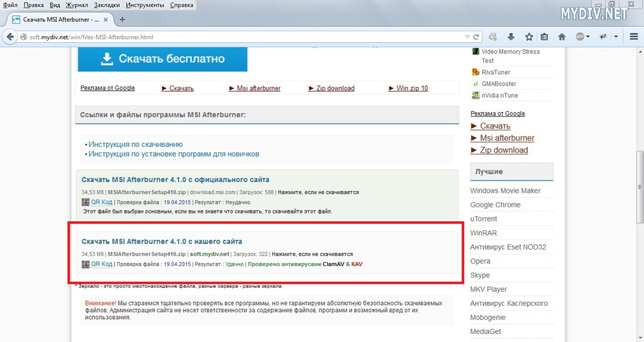Viewport: 644px width, 342px height.
Task: Open 'Инструкция по установке программ для новичков' link
Action: click(x=174, y=154)
